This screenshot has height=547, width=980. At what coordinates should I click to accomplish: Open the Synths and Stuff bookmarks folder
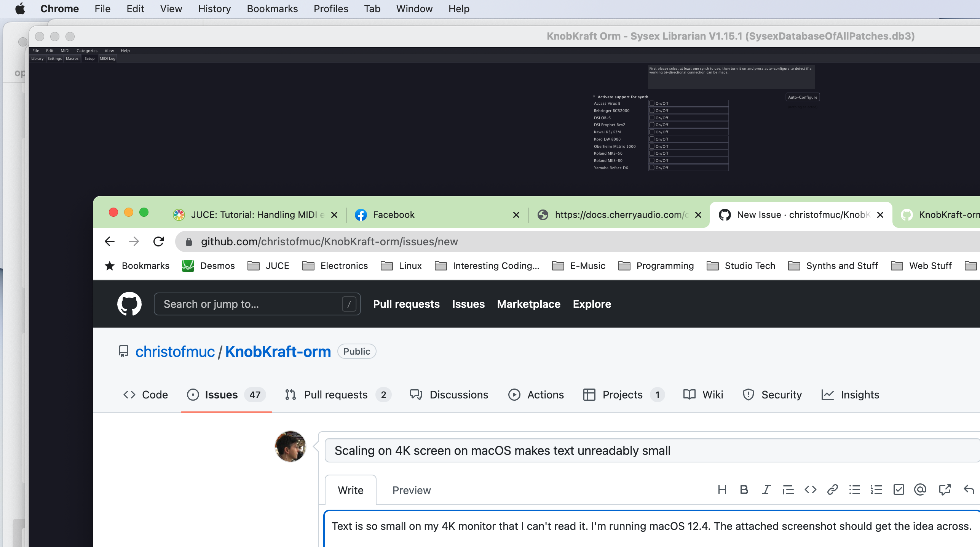[833, 266]
